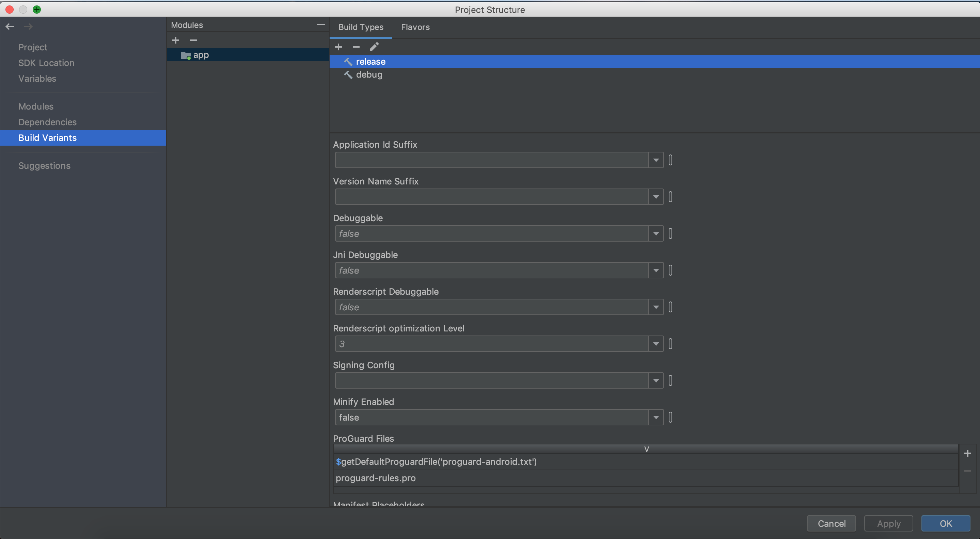The height and width of the screenshot is (539, 980).
Task: Click the rename build type pencil icon
Action: click(374, 47)
